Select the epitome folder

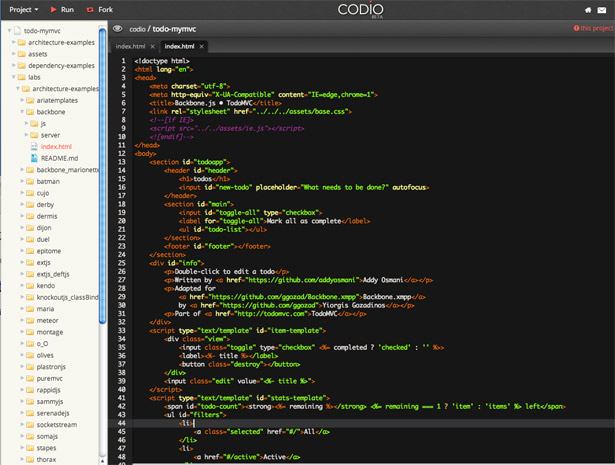(x=49, y=251)
